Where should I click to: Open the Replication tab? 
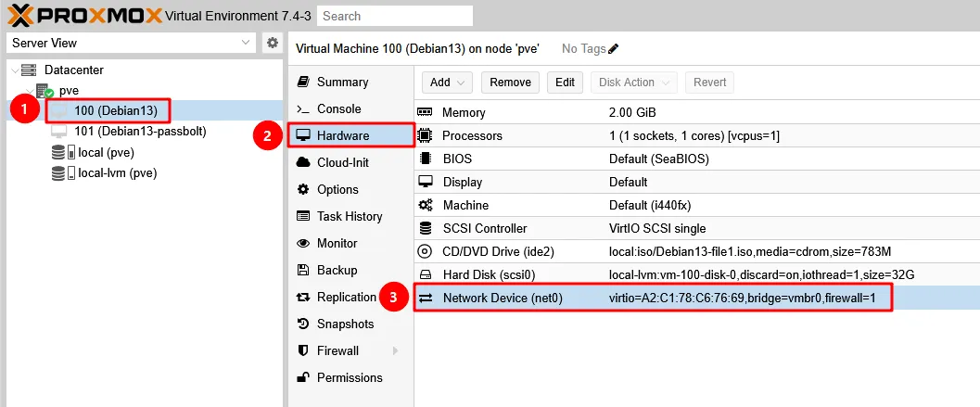point(350,297)
